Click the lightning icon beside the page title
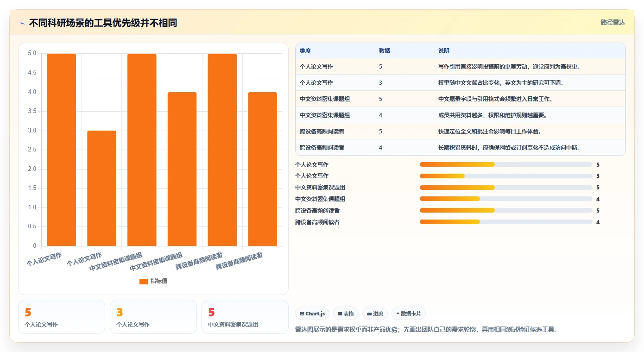The height and width of the screenshot is (352, 644). pos(22,23)
